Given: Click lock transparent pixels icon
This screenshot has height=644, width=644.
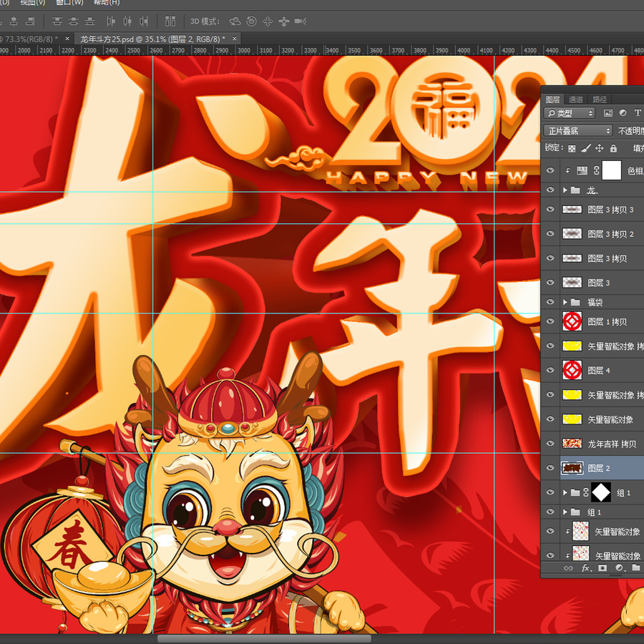Looking at the screenshot, I should coord(572,148).
